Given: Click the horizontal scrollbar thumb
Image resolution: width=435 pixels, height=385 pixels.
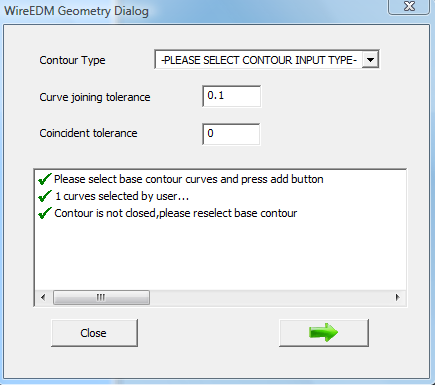Looking at the screenshot, I should (101, 297).
